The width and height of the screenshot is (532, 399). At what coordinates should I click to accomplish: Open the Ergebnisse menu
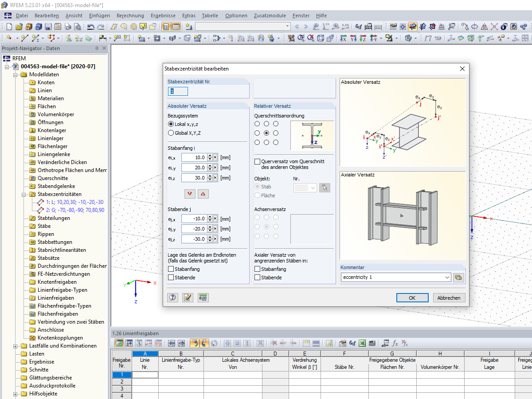pyautogui.click(x=163, y=16)
